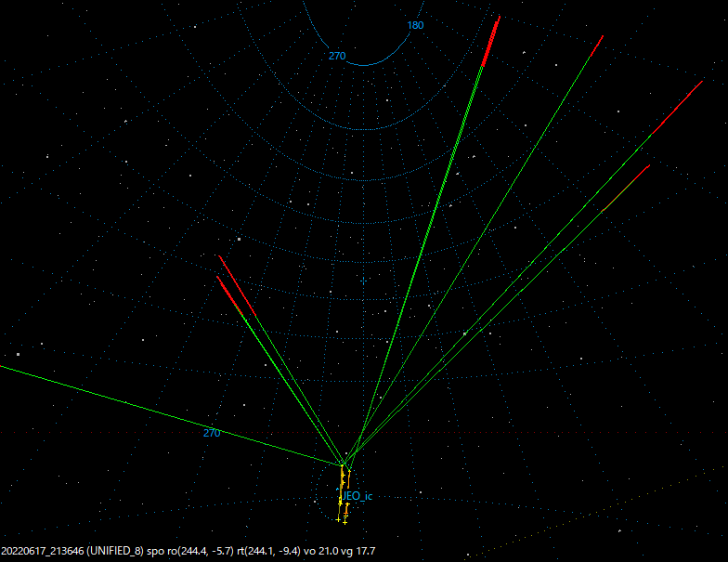Click the "vo 21.0" velocity value

(320, 552)
